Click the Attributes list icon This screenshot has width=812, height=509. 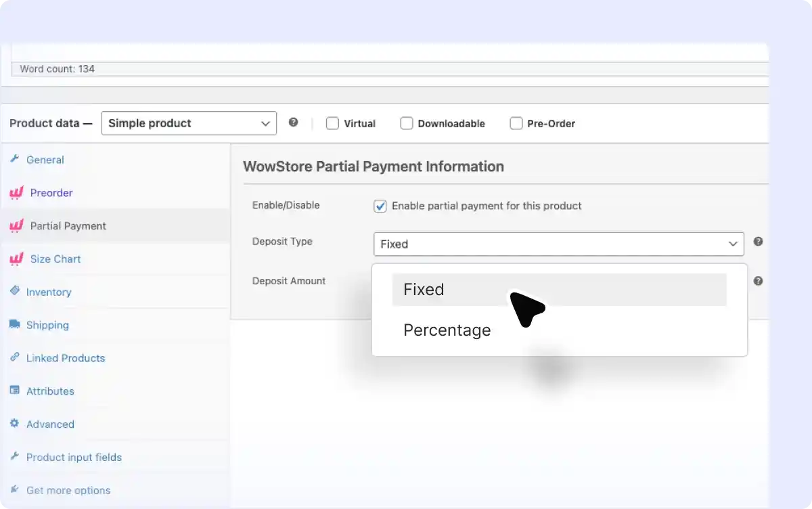click(13, 391)
